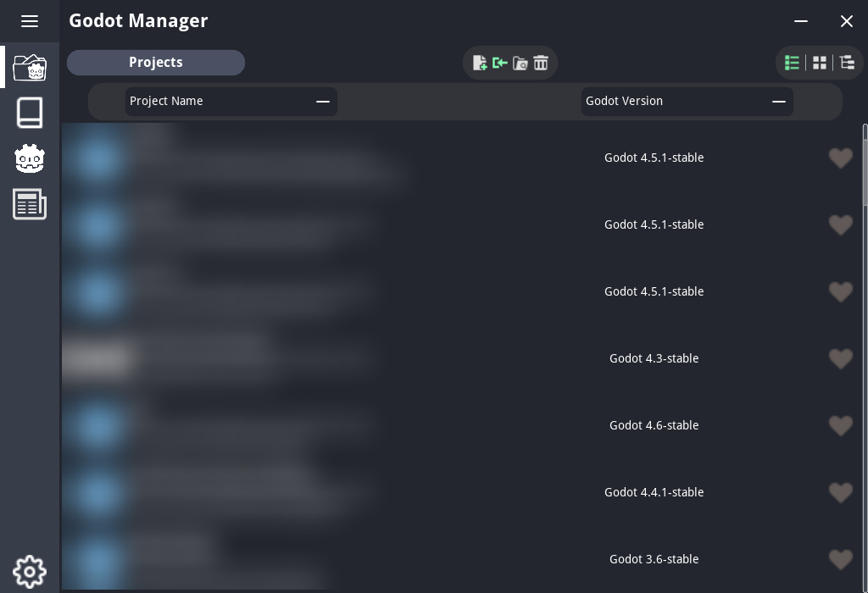Minimize the Godot Manager window

click(x=801, y=21)
